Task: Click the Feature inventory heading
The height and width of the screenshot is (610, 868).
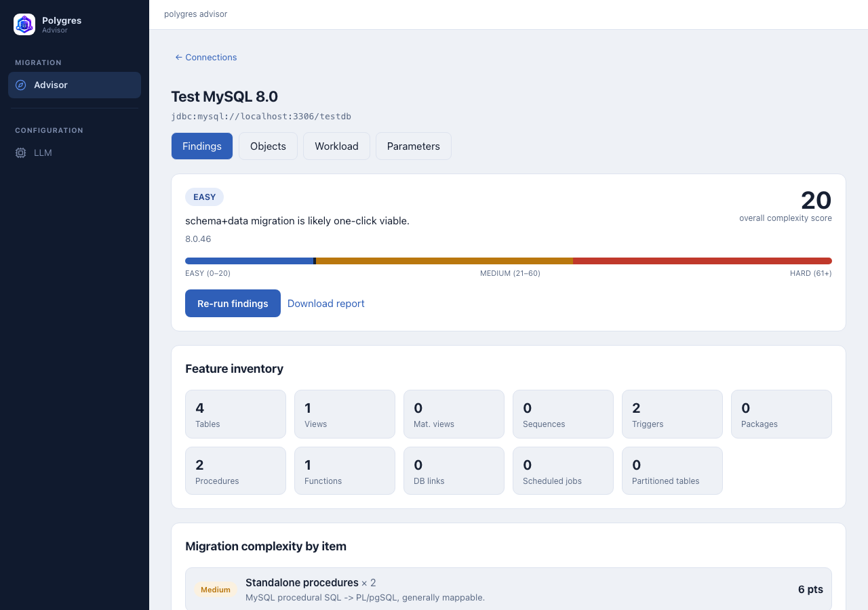Action: coord(234,369)
